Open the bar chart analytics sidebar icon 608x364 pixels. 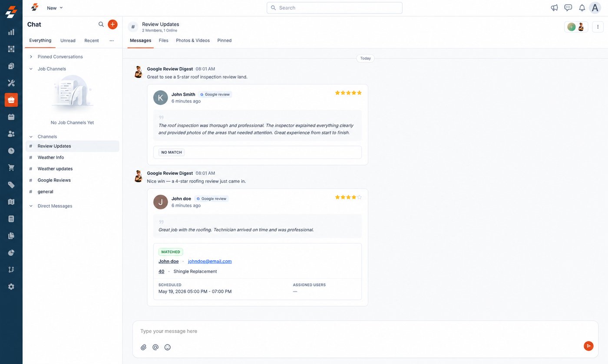click(11, 32)
